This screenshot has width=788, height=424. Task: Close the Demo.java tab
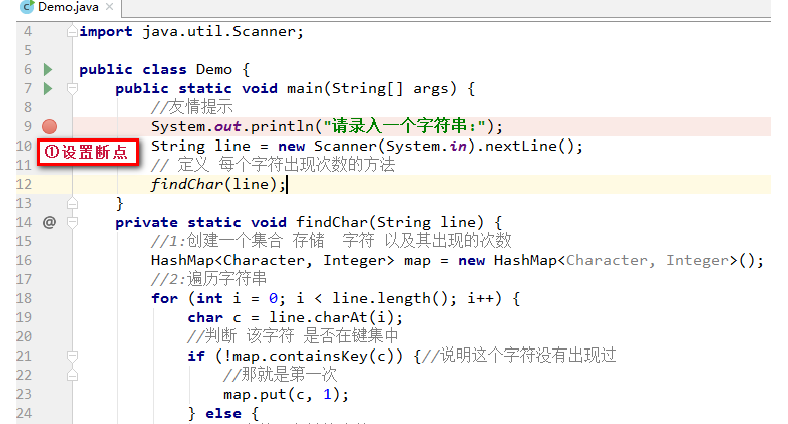pyautogui.click(x=110, y=7)
